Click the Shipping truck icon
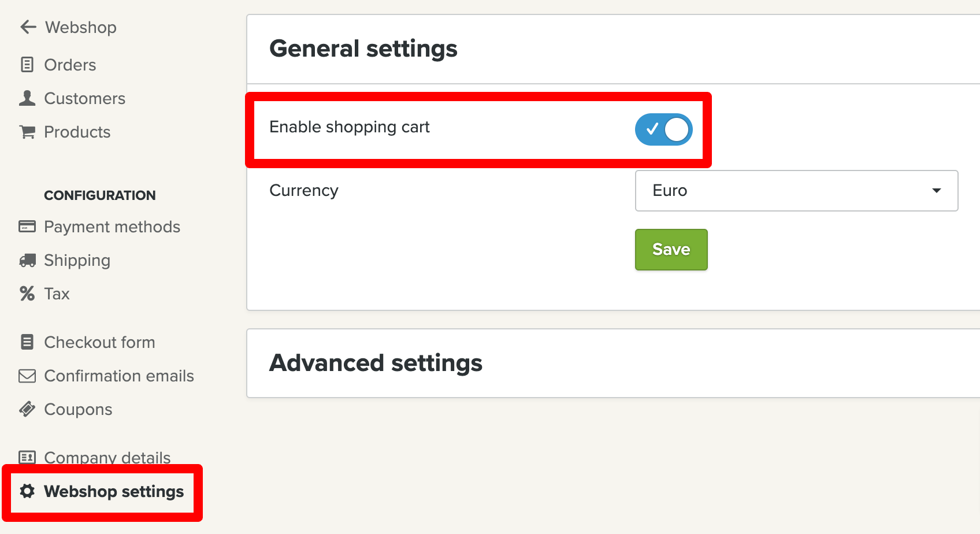The width and height of the screenshot is (980, 534). tap(27, 261)
